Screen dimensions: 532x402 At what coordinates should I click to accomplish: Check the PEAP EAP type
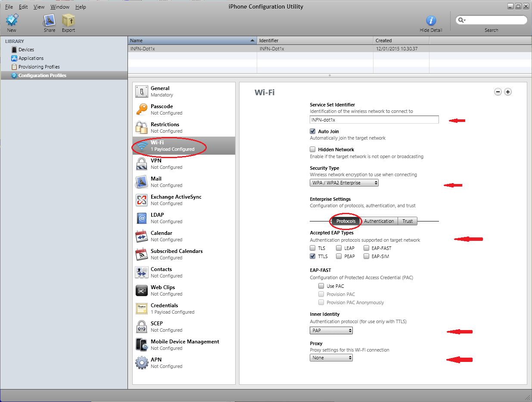339,256
